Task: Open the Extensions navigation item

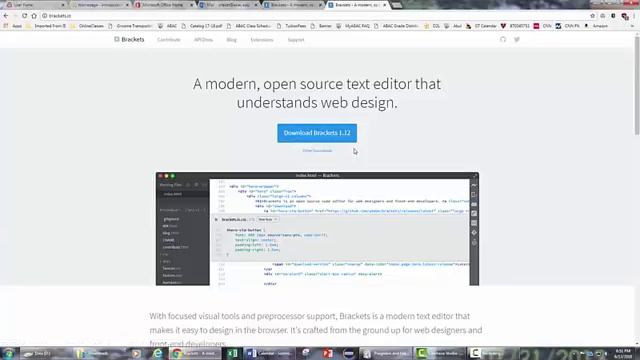Action: pos(262,40)
